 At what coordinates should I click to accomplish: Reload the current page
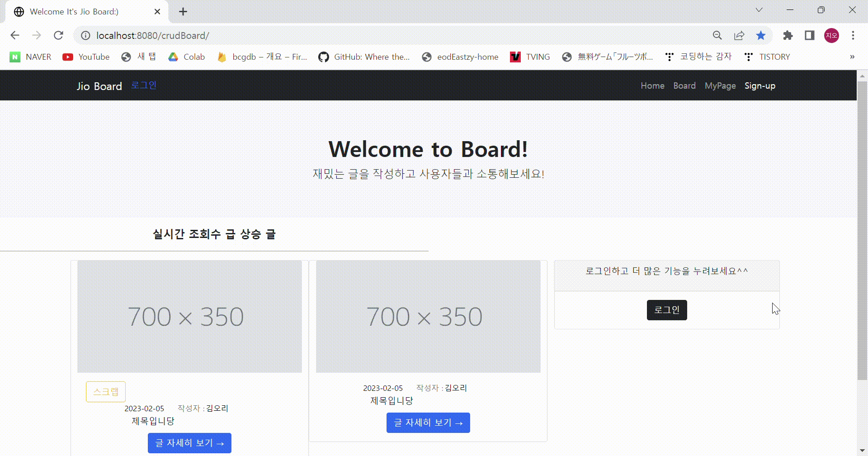pos(58,35)
